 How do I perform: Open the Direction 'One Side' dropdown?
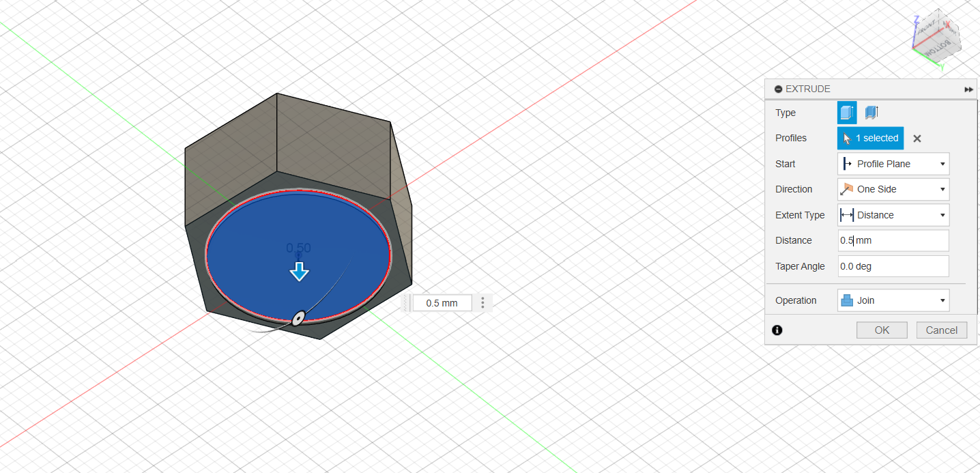click(x=893, y=189)
